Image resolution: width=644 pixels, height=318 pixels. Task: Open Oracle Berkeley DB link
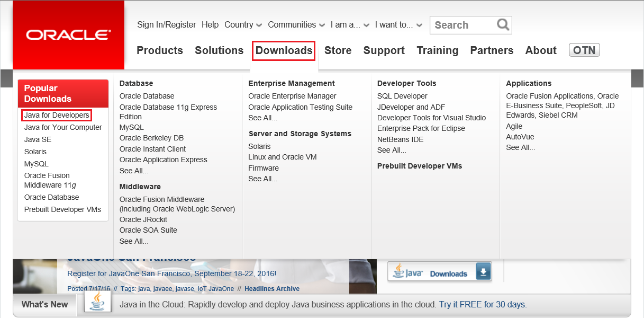click(151, 138)
